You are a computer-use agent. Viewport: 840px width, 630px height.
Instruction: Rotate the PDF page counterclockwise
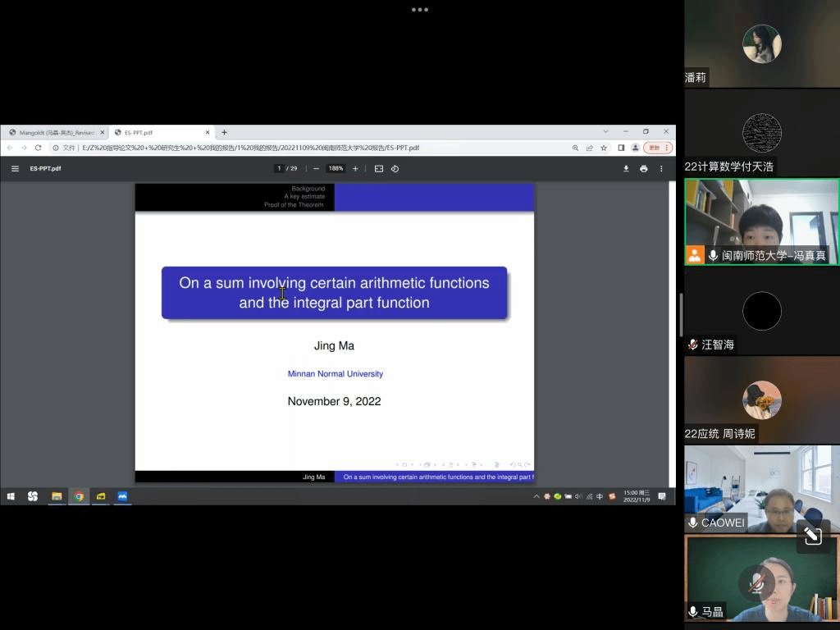395,169
